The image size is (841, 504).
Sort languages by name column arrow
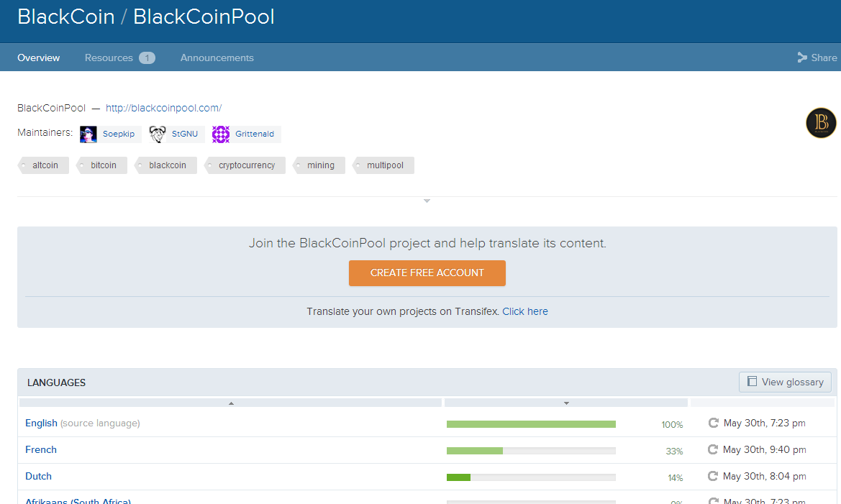(x=231, y=403)
